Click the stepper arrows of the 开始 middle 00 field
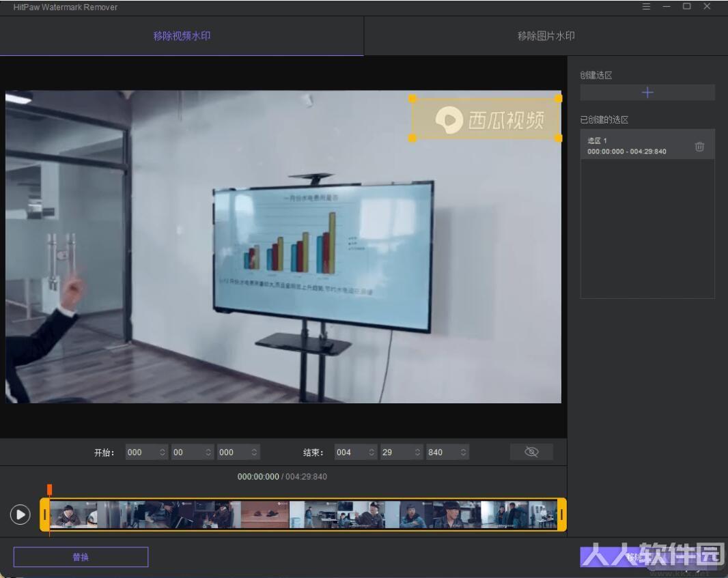This screenshot has height=578, width=728. tap(208, 452)
